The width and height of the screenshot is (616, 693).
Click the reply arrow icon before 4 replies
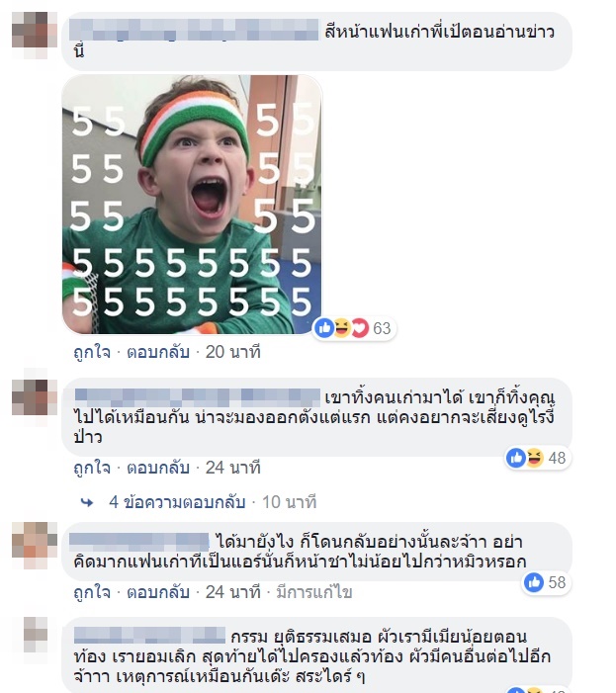87,502
